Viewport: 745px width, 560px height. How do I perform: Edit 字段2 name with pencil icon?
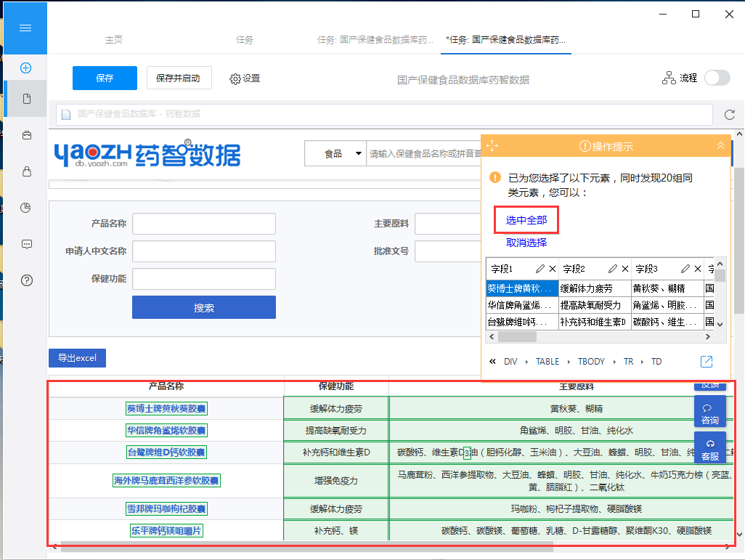coord(612,269)
